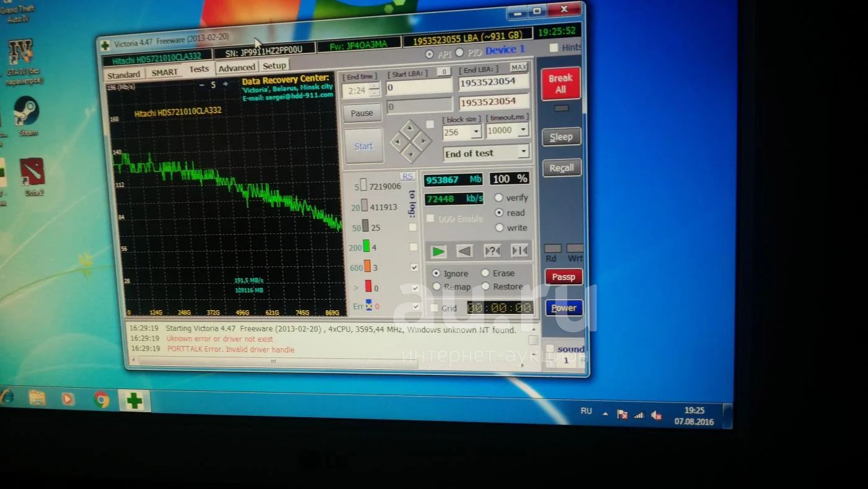This screenshot has width=868, height=489.
Task: Click the muted volume tray icon
Action: [x=657, y=415]
